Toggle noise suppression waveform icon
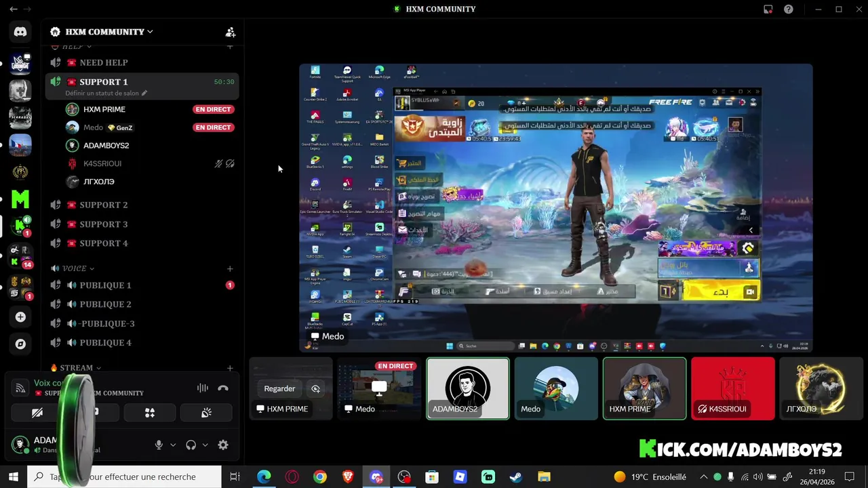The image size is (868, 488). point(202,388)
